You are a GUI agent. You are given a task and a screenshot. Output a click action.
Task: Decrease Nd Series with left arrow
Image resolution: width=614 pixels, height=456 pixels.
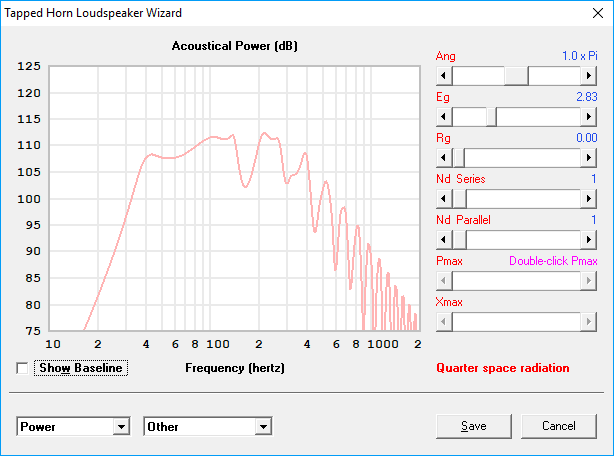tap(444, 199)
